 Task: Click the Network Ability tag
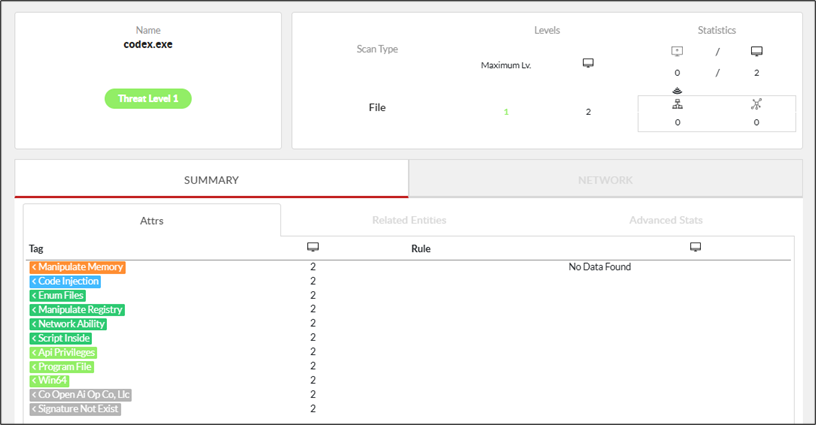coord(68,324)
